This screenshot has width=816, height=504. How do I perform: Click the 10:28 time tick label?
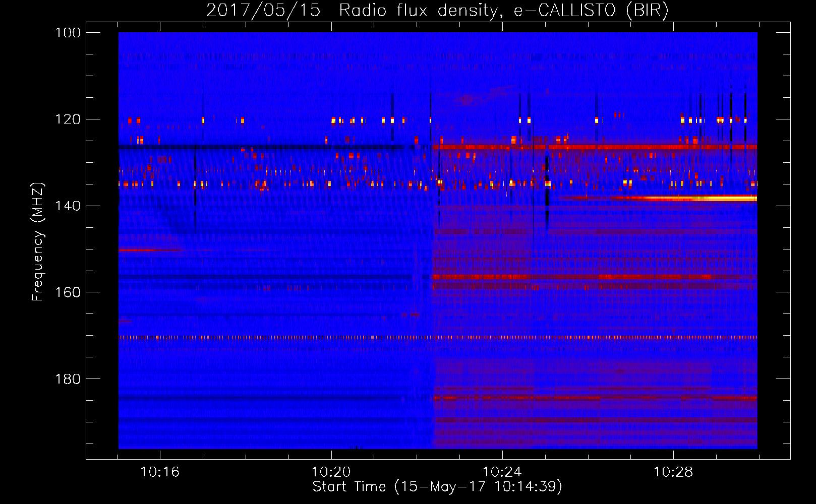coord(673,472)
